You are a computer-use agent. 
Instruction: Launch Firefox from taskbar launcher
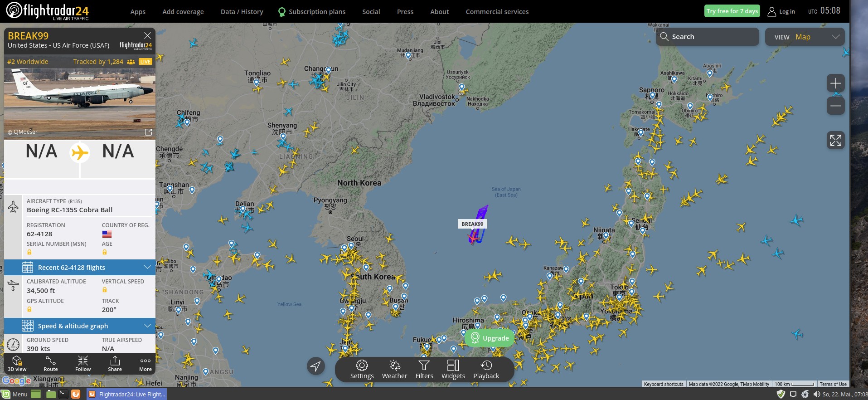[76, 394]
